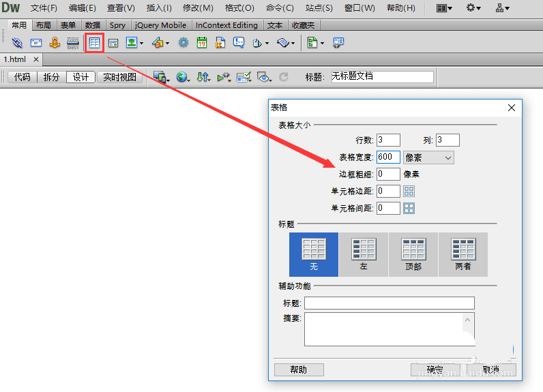Select the 两者 (Both) header option
This screenshot has width=543, height=392.
coord(463,254)
